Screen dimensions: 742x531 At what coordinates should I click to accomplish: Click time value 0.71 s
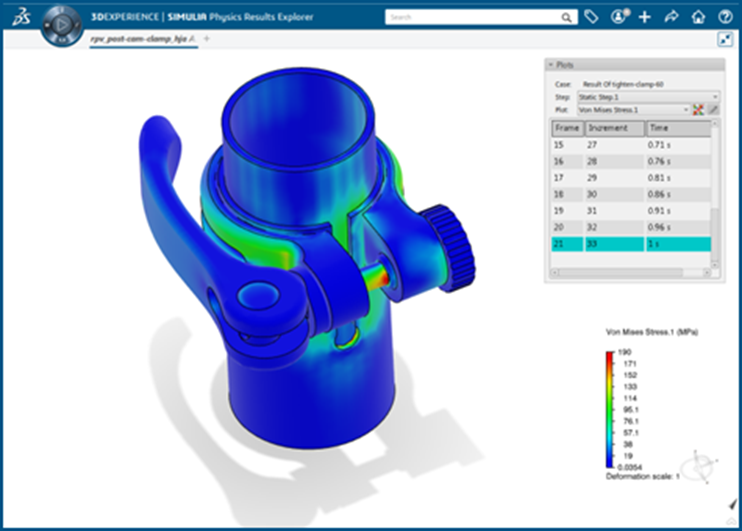pos(659,145)
